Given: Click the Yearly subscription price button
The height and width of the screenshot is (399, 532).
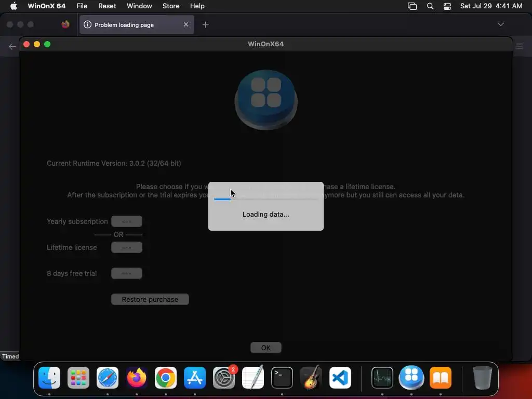Looking at the screenshot, I should pyautogui.click(x=127, y=221).
